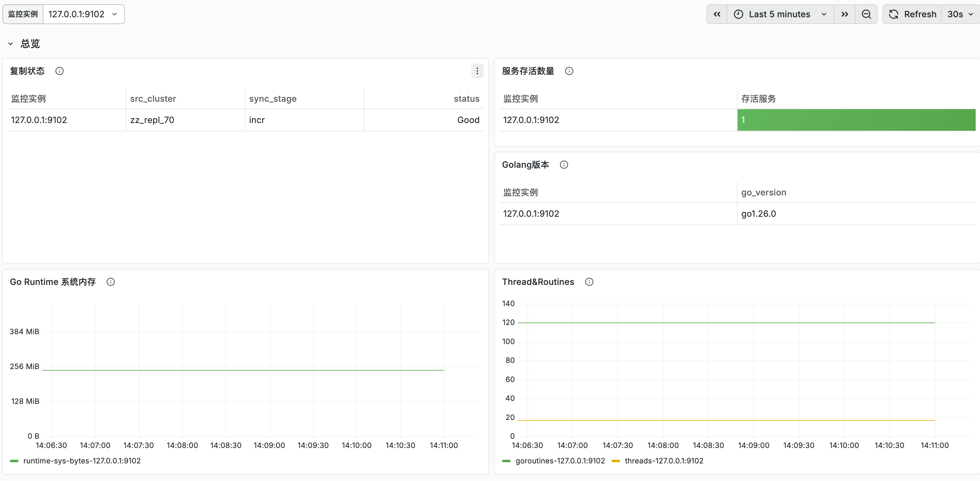Shift time range forward with double-right arrows
This screenshot has width=980, height=481.
pyautogui.click(x=845, y=14)
